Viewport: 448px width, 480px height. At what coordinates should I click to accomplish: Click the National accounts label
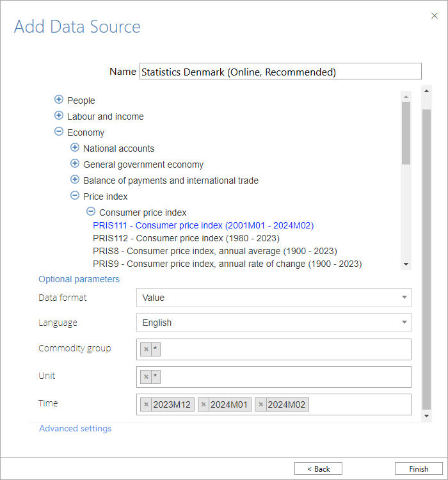click(119, 148)
